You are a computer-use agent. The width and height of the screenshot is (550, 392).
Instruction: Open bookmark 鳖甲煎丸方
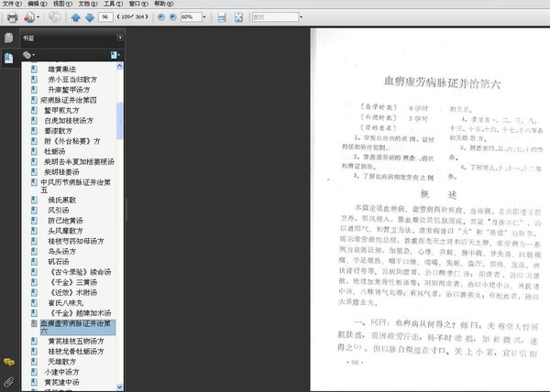(x=61, y=110)
